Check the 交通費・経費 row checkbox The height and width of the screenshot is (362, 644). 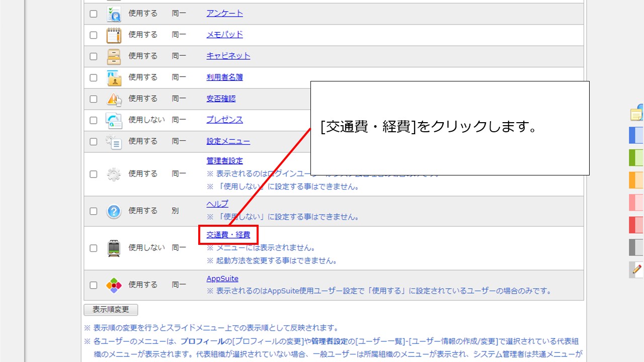(93, 248)
